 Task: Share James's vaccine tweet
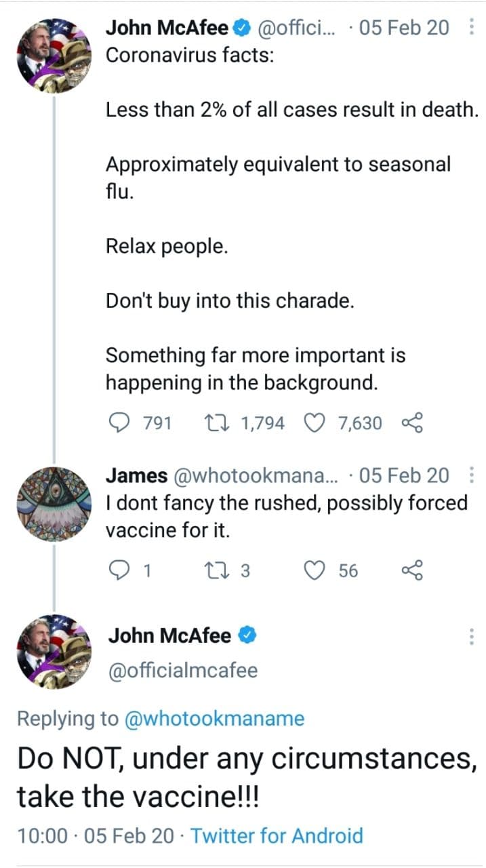pyautogui.click(x=411, y=571)
